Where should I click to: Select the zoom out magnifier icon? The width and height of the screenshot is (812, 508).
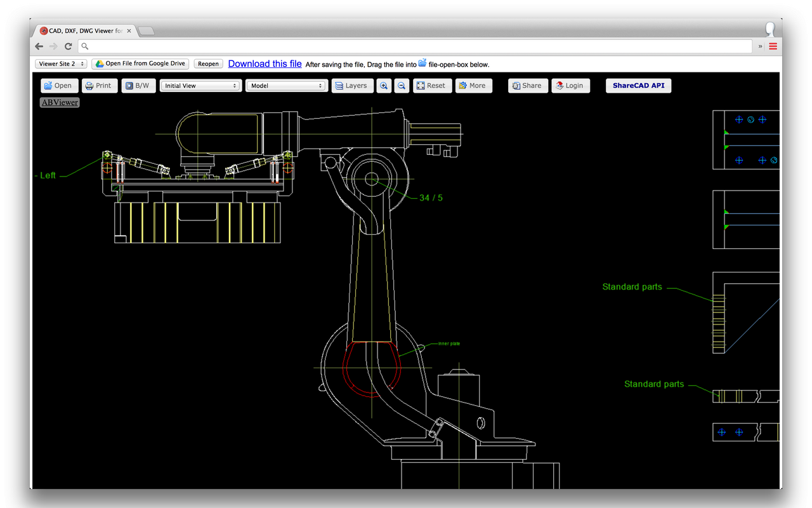402,85
